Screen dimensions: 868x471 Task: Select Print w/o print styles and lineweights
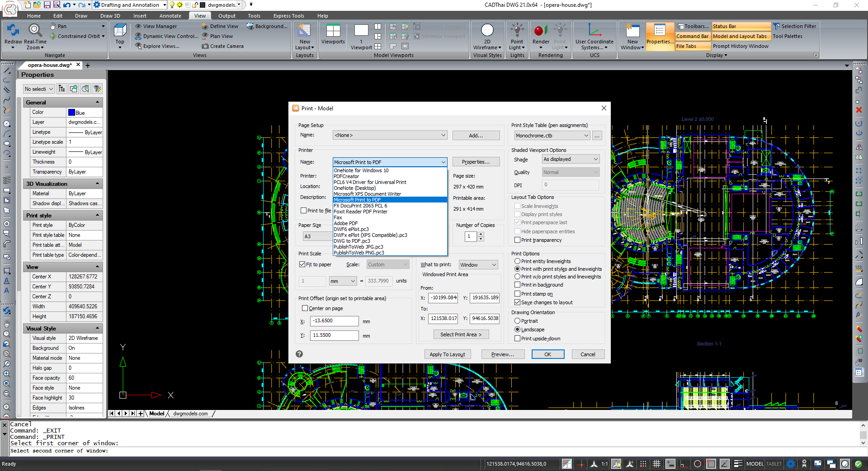(x=517, y=277)
